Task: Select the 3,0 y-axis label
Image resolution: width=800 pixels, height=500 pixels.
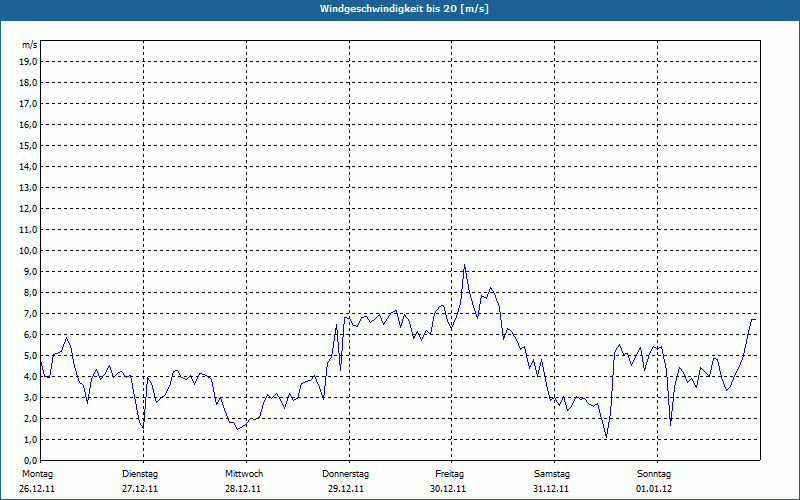Action: 30,397
